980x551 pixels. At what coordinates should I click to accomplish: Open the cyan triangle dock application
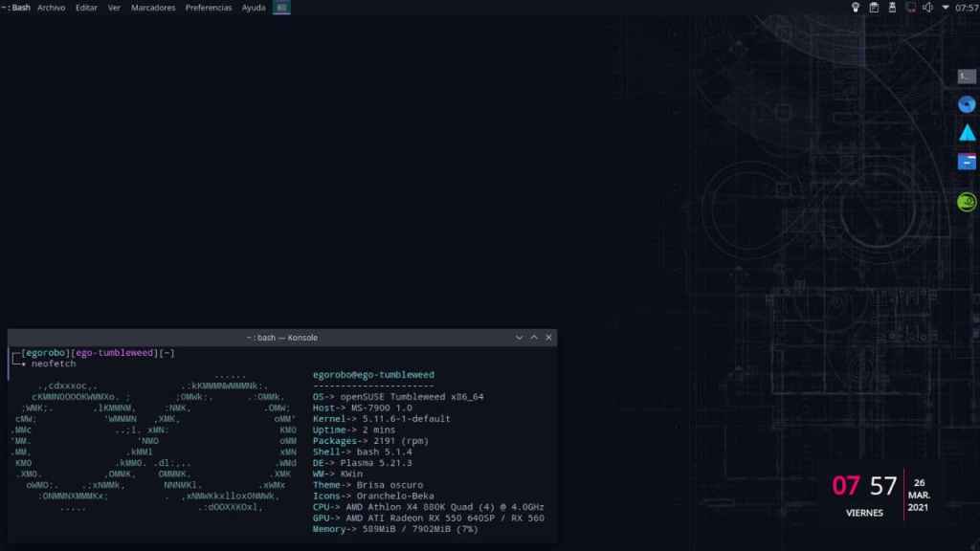click(x=967, y=133)
